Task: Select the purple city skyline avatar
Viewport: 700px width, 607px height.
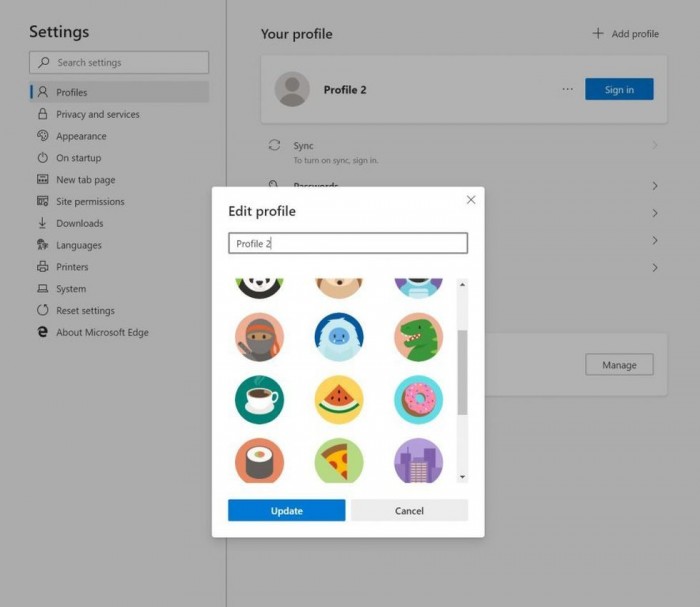Action: pyautogui.click(x=418, y=461)
